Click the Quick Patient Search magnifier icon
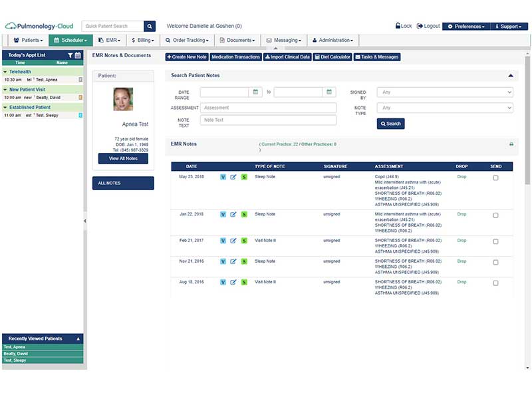 [150, 26]
